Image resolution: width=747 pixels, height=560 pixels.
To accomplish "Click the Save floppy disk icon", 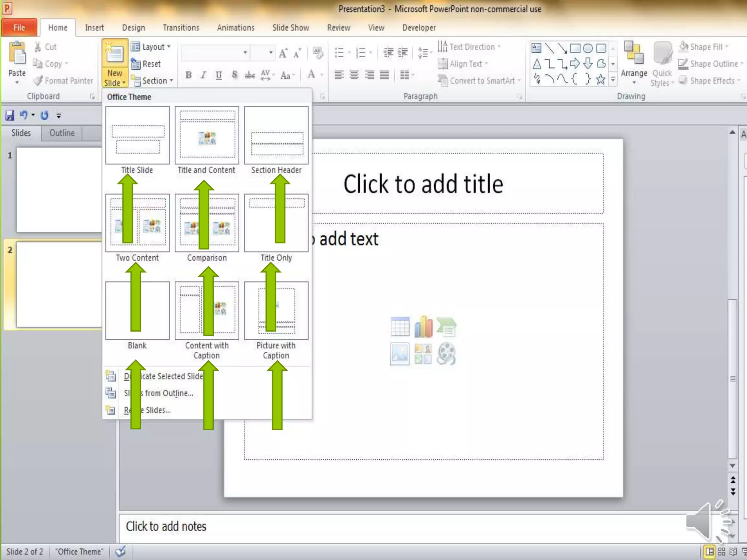I will [x=10, y=116].
